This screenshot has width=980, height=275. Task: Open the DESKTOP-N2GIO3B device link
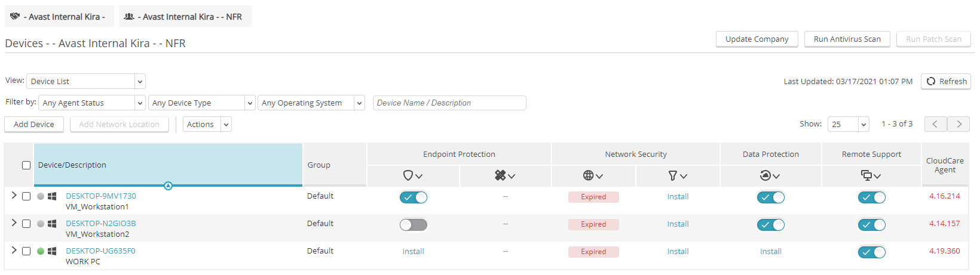click(101, 223)
